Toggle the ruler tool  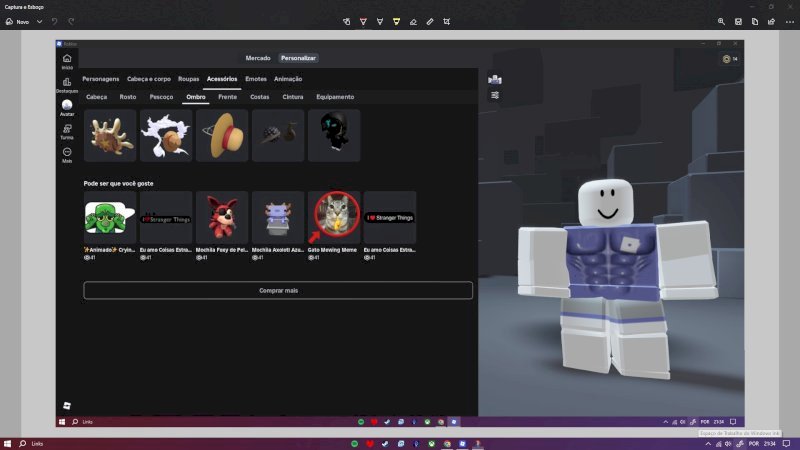pos(430,21)
